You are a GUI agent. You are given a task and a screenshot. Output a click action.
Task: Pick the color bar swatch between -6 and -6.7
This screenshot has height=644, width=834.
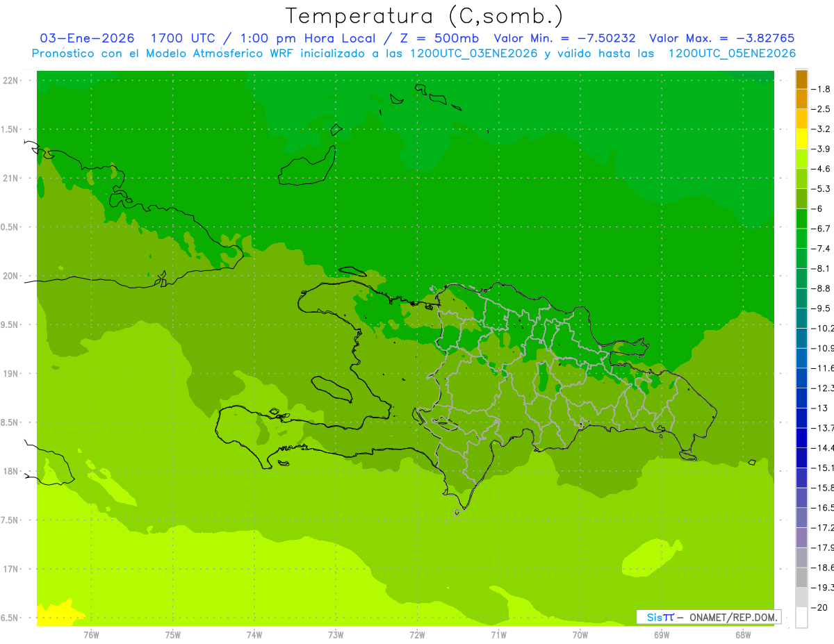801,219
